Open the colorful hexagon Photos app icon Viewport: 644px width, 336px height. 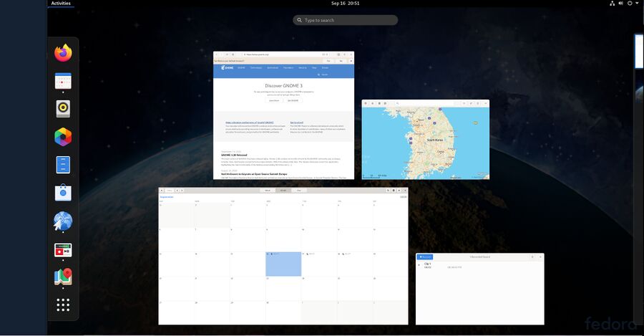[x=63, y=137]
